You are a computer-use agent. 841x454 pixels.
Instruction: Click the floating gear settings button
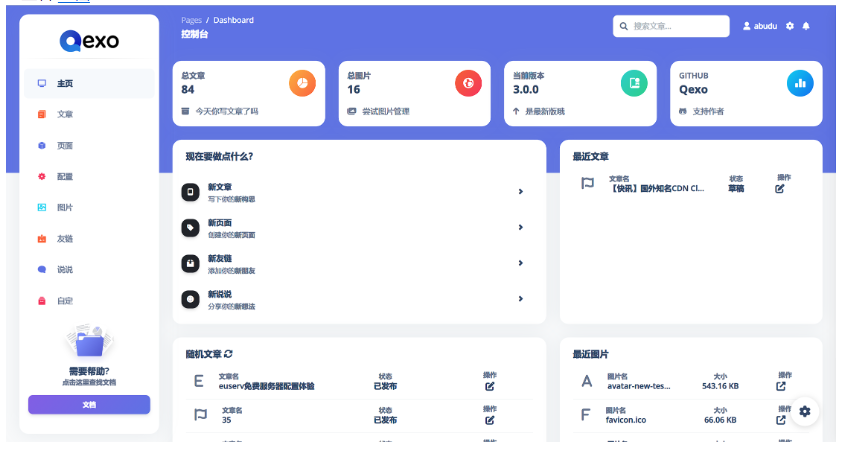805,411
